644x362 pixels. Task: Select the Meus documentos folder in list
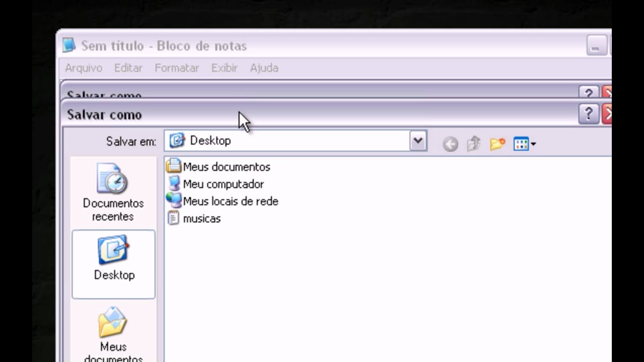tap(219, 167)
